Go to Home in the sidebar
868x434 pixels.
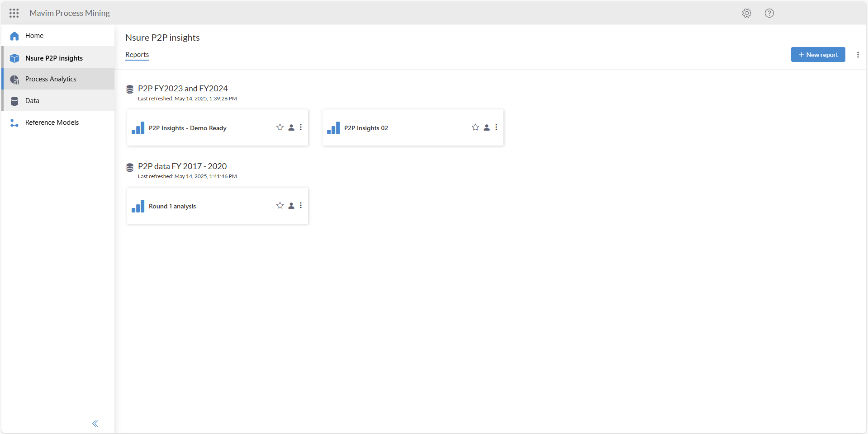point(34,36)
